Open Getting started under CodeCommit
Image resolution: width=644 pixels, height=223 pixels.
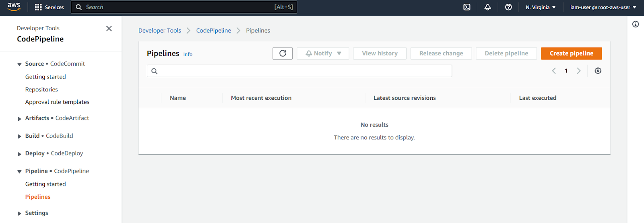(45, 76)
